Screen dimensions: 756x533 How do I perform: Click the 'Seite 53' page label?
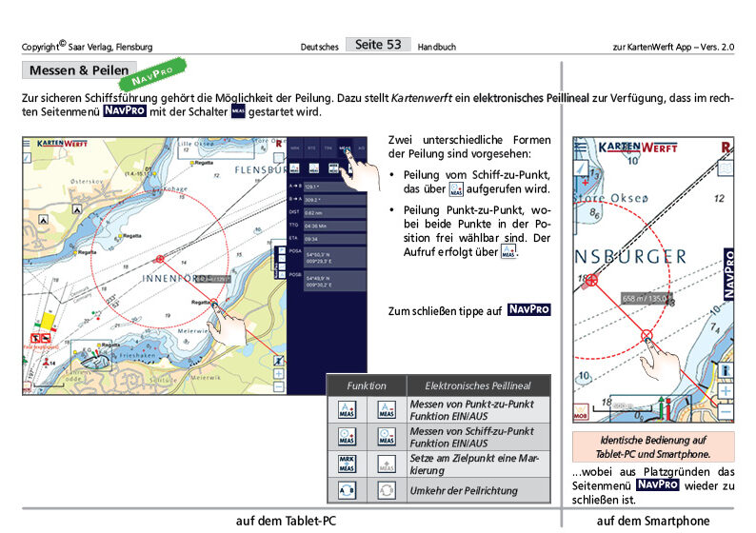coord(378,45)
